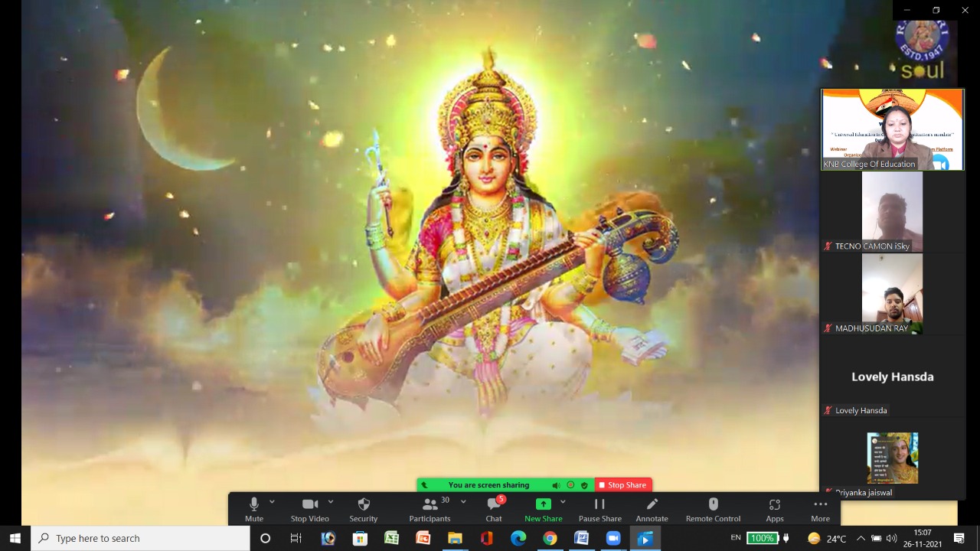Open Google Chrome from the taskbar

pyautogui.click(x=550, y=539)
